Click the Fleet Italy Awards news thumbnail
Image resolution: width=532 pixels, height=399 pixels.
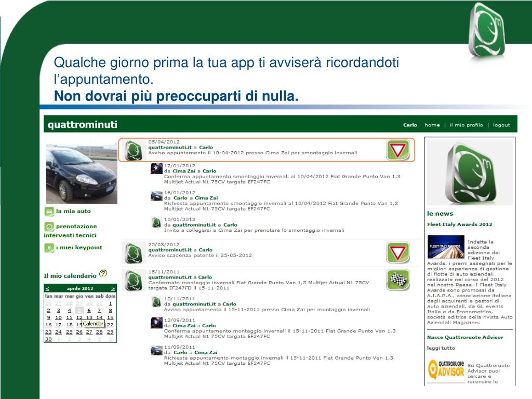(446, 247)
